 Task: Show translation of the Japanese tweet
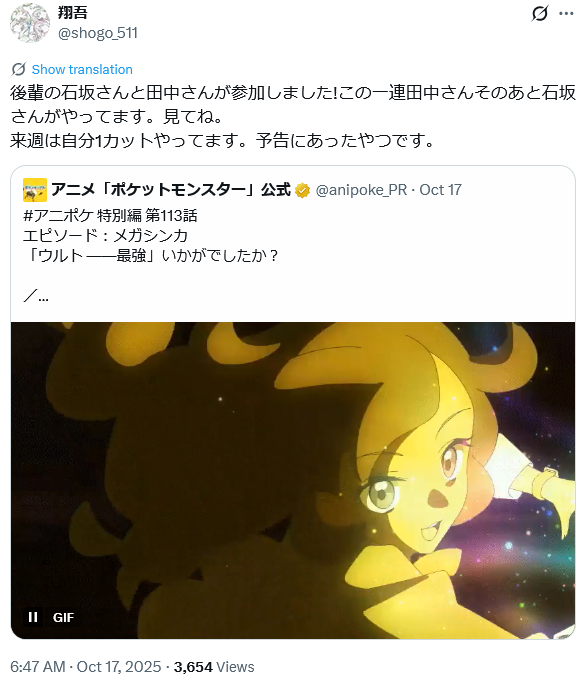click(x=82, y=69)
